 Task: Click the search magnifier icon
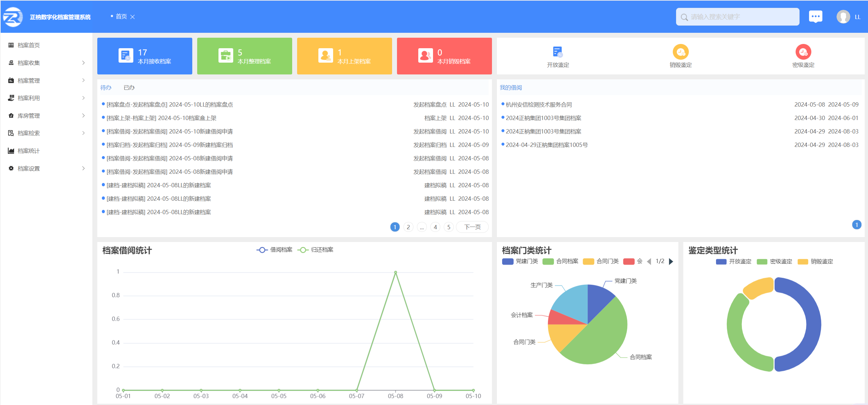pos(684,17)
